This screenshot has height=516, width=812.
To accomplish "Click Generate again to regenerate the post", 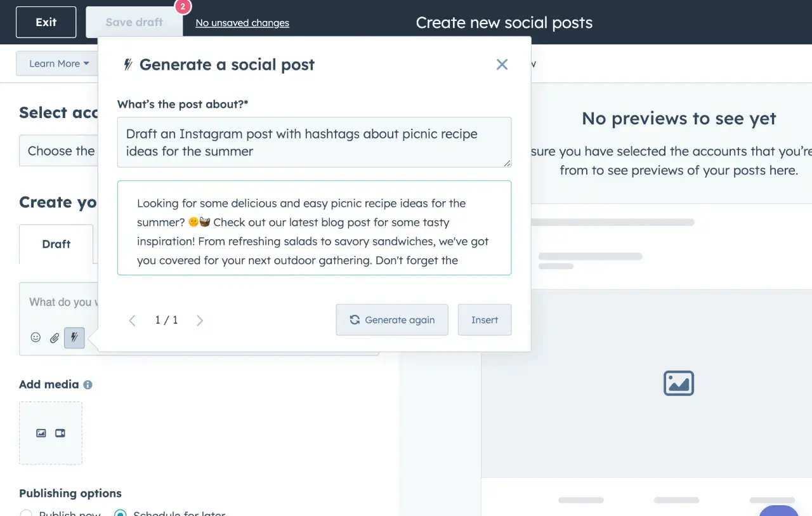I will [392, 320].
